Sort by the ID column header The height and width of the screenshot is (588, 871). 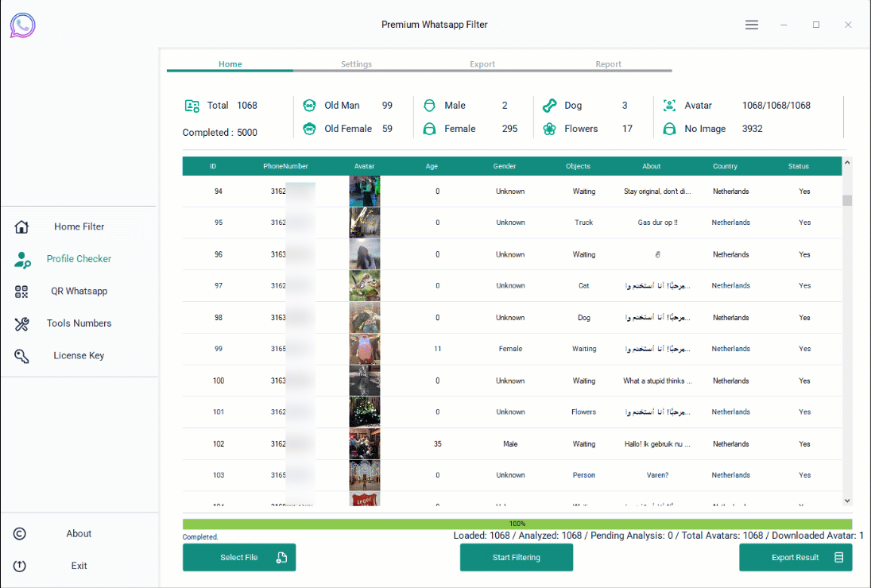213,166
